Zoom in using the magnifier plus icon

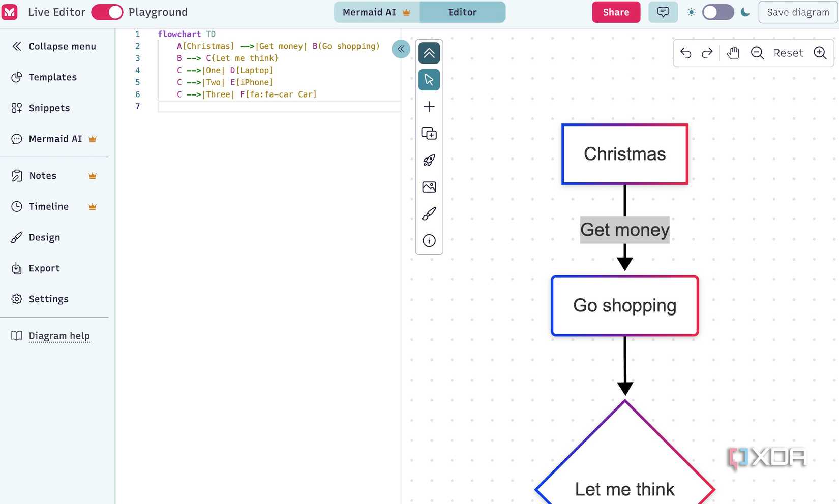click(820, 53)
